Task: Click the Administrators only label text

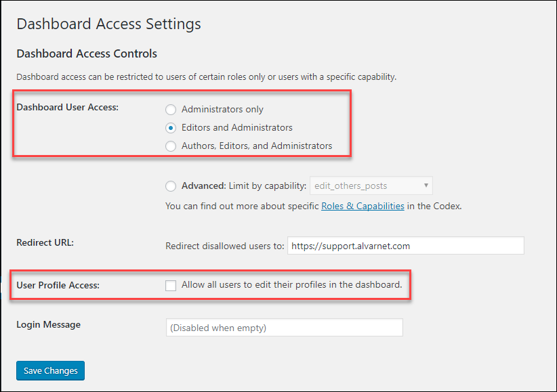Action: 222,110
